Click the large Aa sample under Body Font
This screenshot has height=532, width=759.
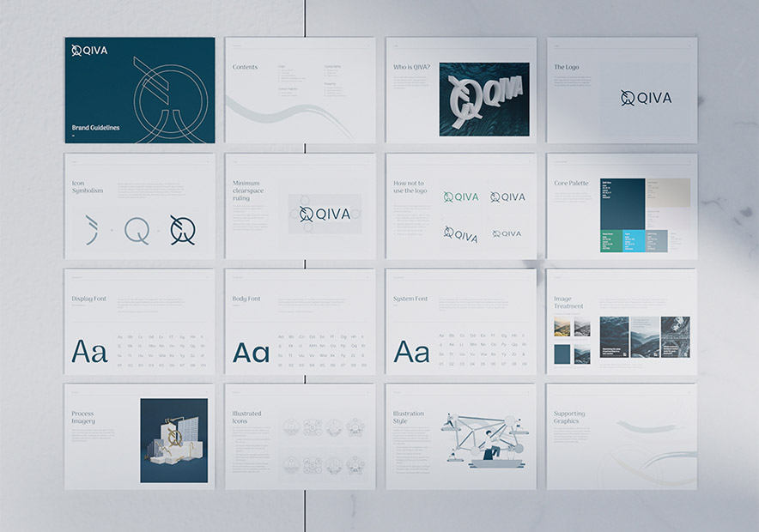point(251,352)
